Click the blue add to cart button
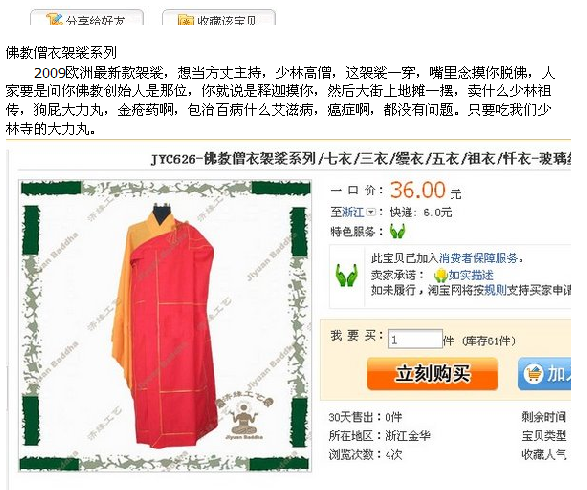 point(544,374)
